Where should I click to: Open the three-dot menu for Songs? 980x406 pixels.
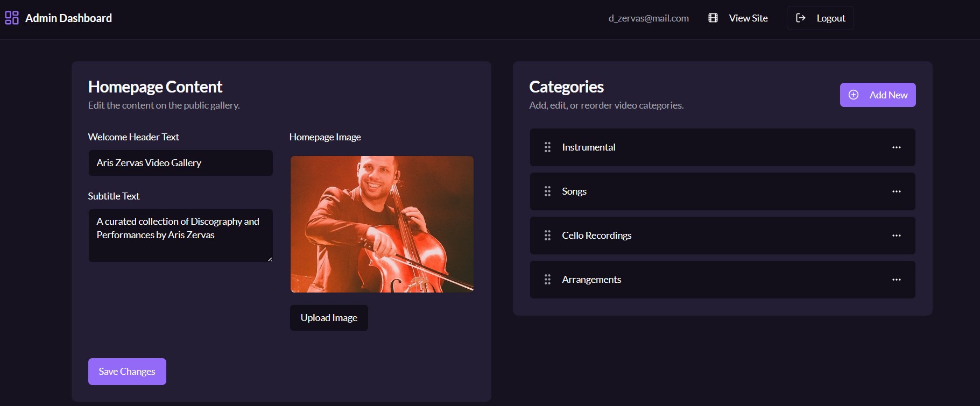(896, 191)
